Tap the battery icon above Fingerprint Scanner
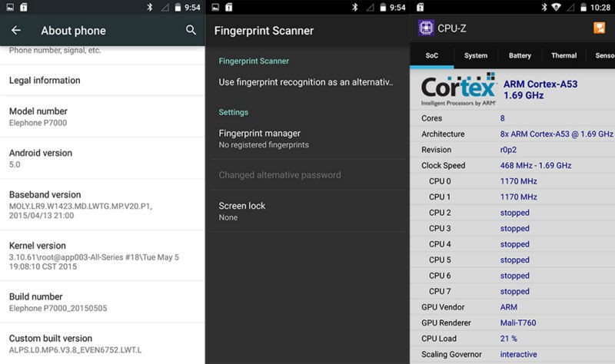The image size is (615, 364). (x=381, y=7)
